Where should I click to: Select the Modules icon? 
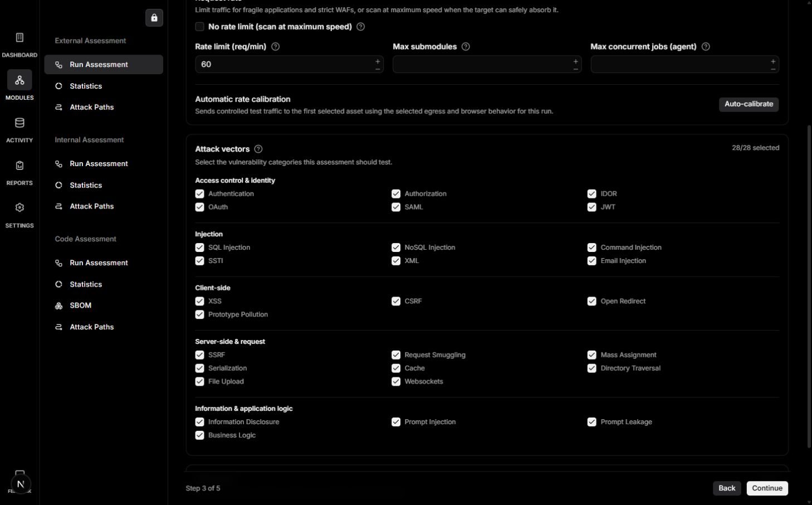(19, 80)
